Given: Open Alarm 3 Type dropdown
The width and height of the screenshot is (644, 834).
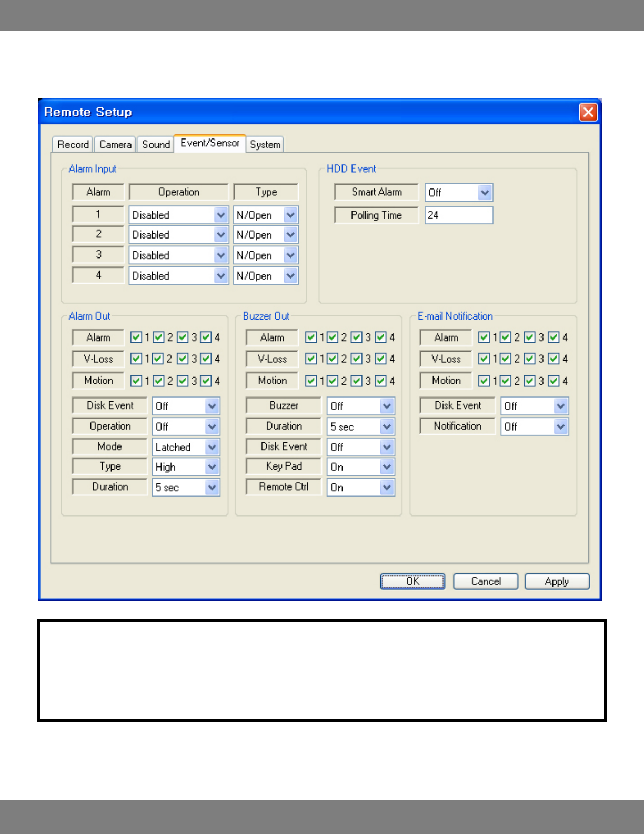Looking at the screenshot, I should [290, 255].
